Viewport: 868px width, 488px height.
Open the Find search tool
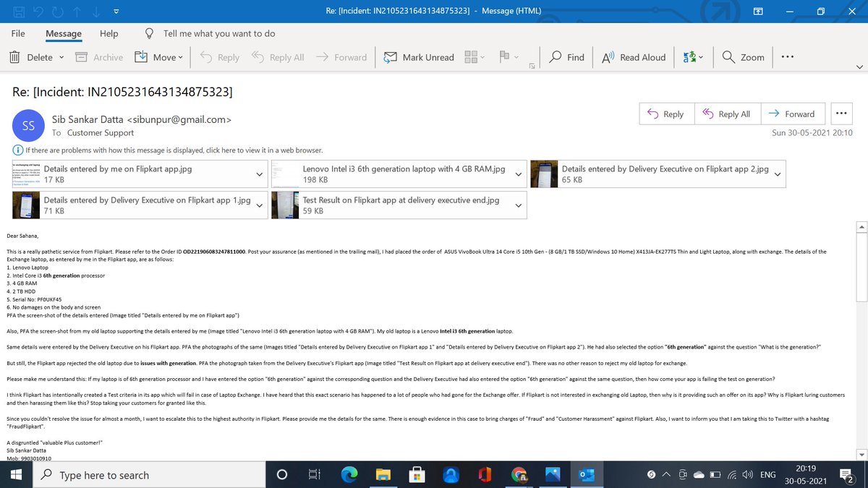567,57
